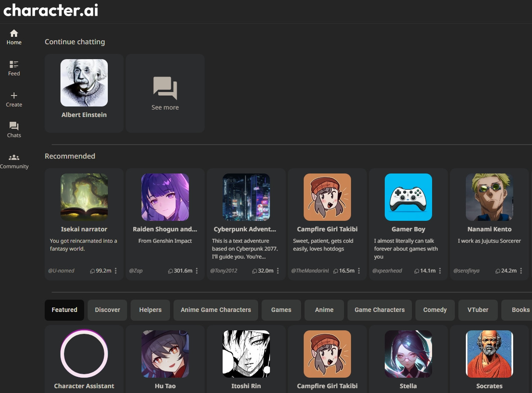This screenshot has height=393, width=532.
Task: Continue chatting with Albert Einstein
Action: tap(84, 83)
